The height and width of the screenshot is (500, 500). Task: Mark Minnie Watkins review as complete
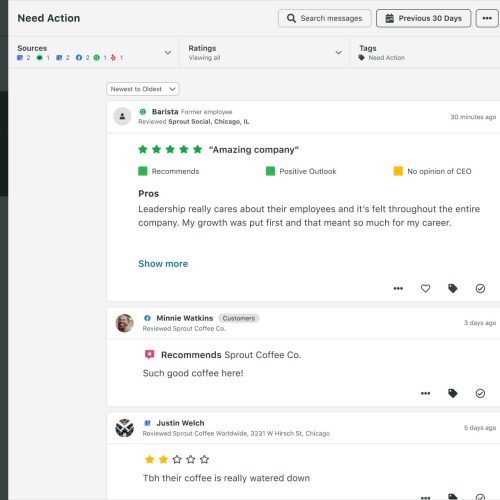480,394
